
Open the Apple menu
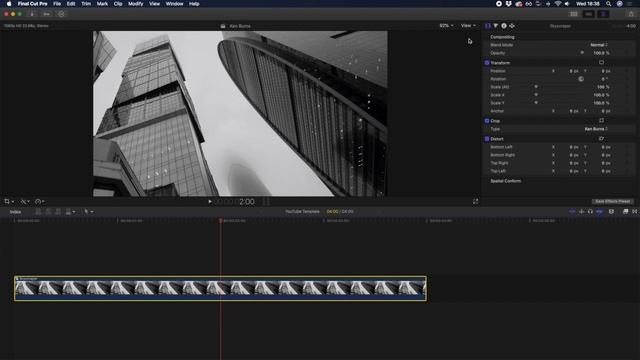[x=9, y=4]
